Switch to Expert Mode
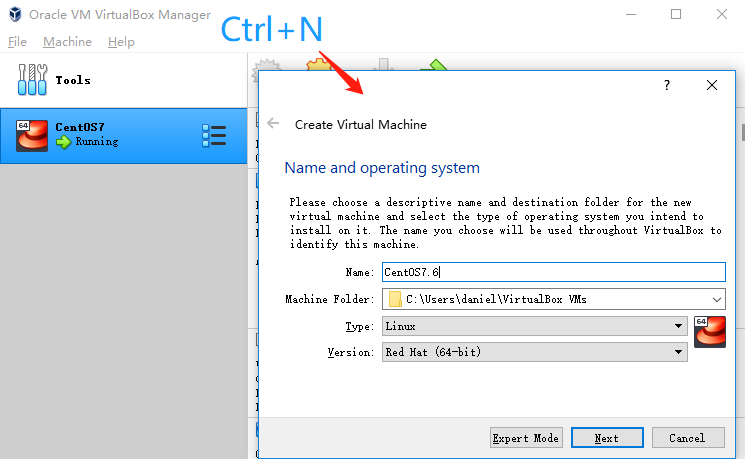 [x=526, y=438]
